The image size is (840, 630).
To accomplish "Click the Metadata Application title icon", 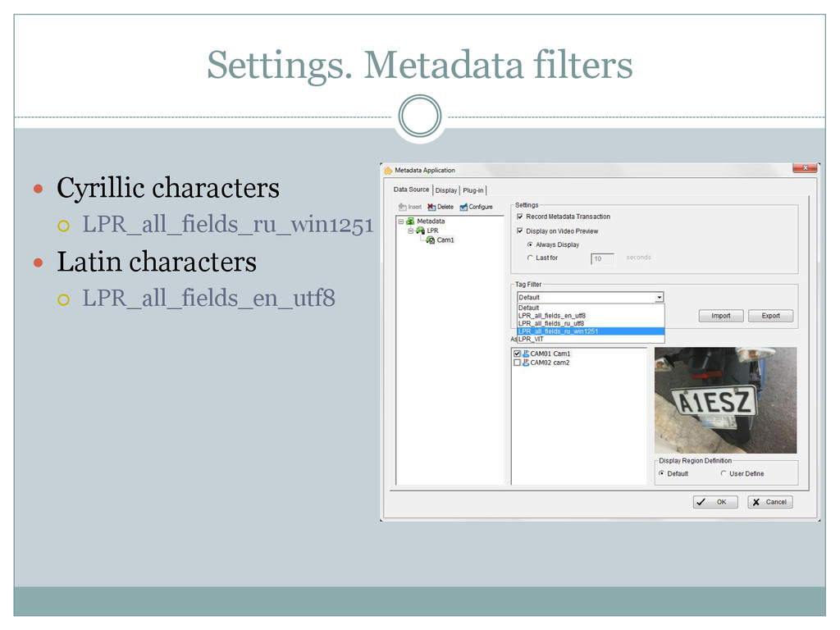I will coord(388,171).
